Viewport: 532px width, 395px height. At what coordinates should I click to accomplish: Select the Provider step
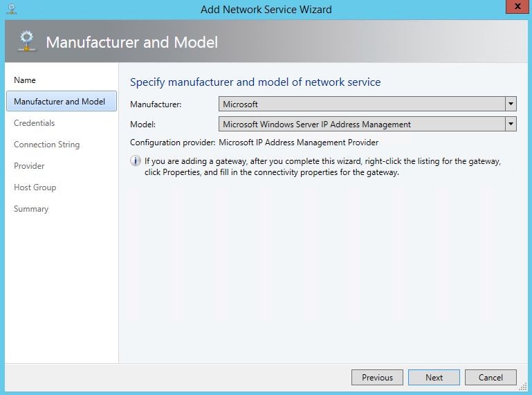coord(29,166)
